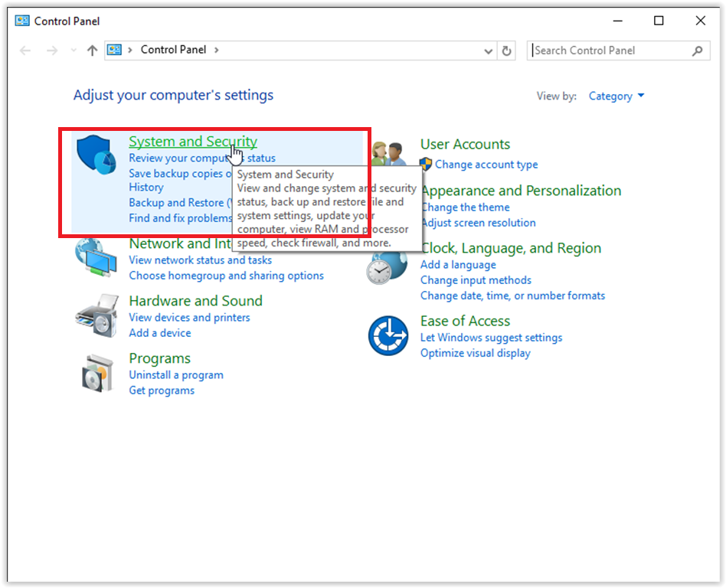Click the Clock, Language, and Region icon
The image size is (726, 588).
(387, 268)
